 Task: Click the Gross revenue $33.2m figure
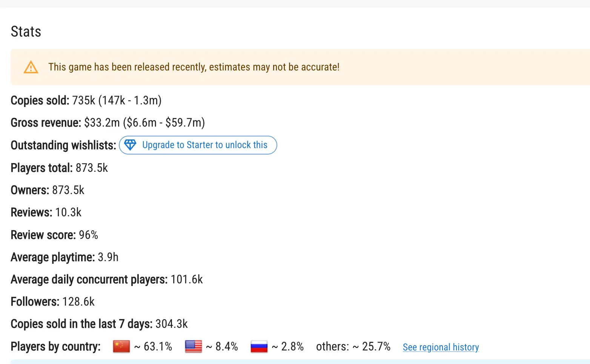(x=102, y=123)
